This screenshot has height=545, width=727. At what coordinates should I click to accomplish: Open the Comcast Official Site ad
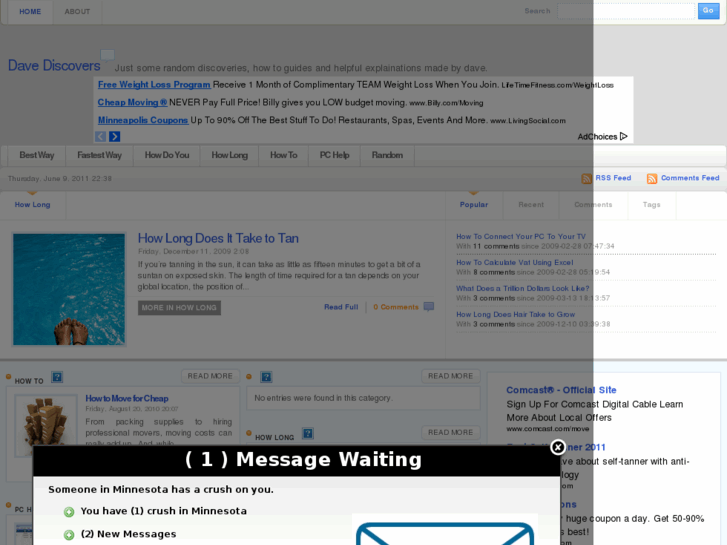(x=561, y=390)
